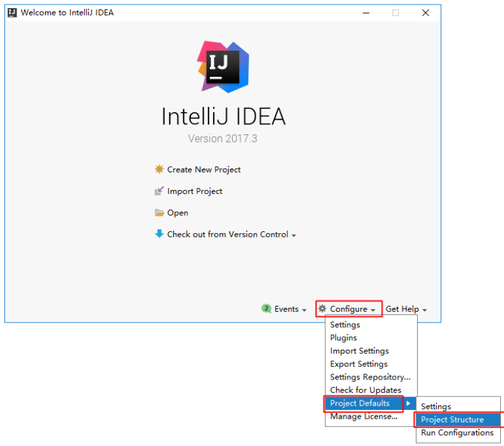Click the Import Project arrow icon
The width and height of the screenshot is (504, 446).
tap(159, 191)
